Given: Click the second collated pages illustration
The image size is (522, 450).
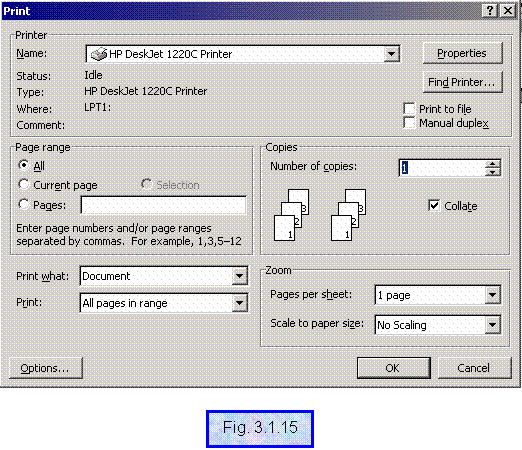Looking at the screenshot, I should pyautogui.click(x=349, y=215).
